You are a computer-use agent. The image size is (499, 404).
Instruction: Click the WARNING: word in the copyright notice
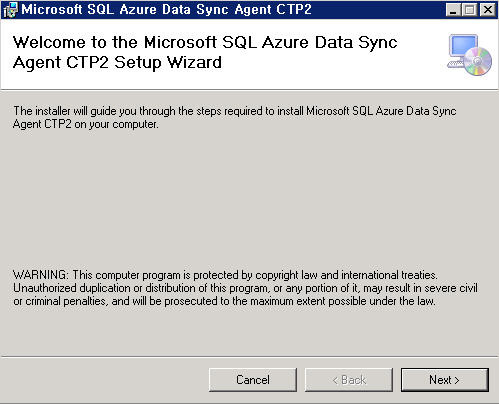pyautogui.click(x=41, y=275)
